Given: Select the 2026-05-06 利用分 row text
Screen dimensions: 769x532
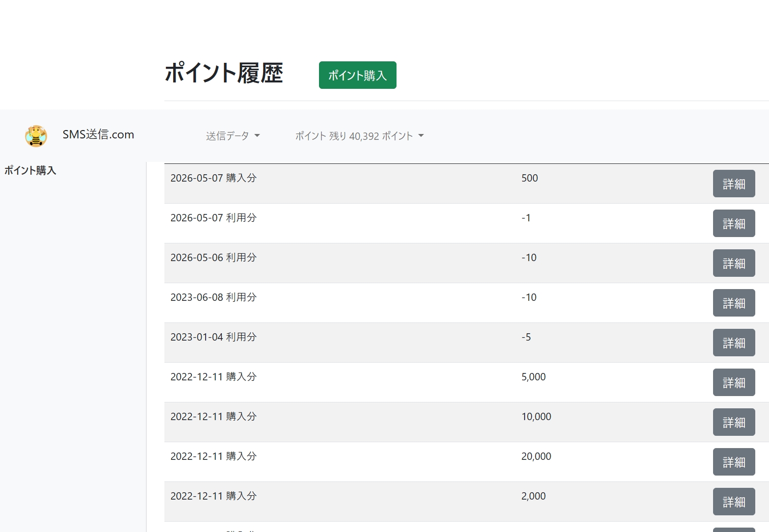Looking at the screenshot, I should pos(213,258).
